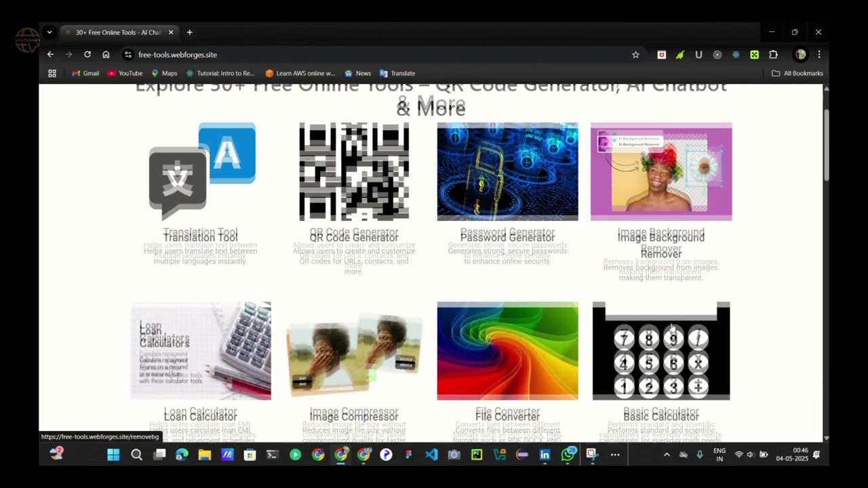Switch ENG IN keyboard language

(x=719, y=455)
